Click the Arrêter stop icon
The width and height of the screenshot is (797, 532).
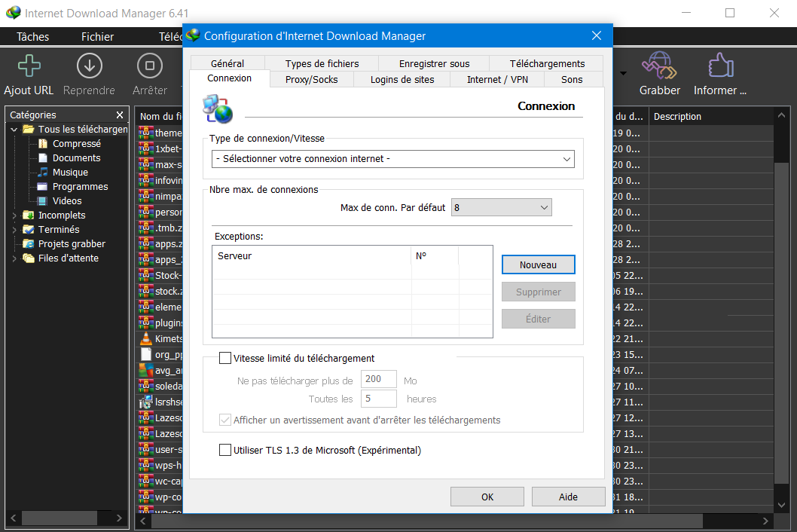149,66
